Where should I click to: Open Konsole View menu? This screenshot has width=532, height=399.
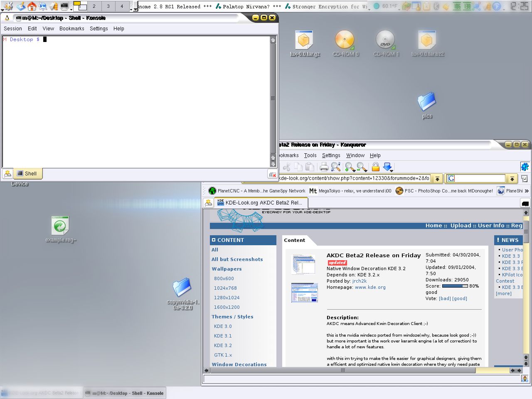[48, 29]
